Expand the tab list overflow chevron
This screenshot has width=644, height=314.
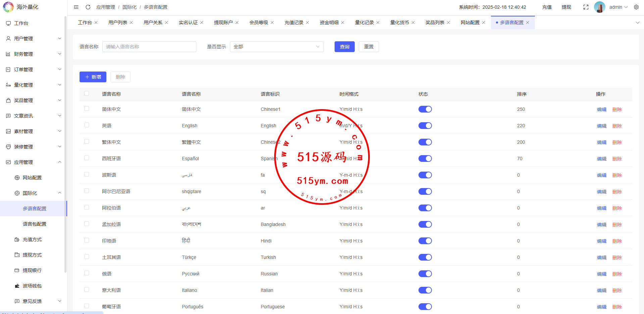638,23
